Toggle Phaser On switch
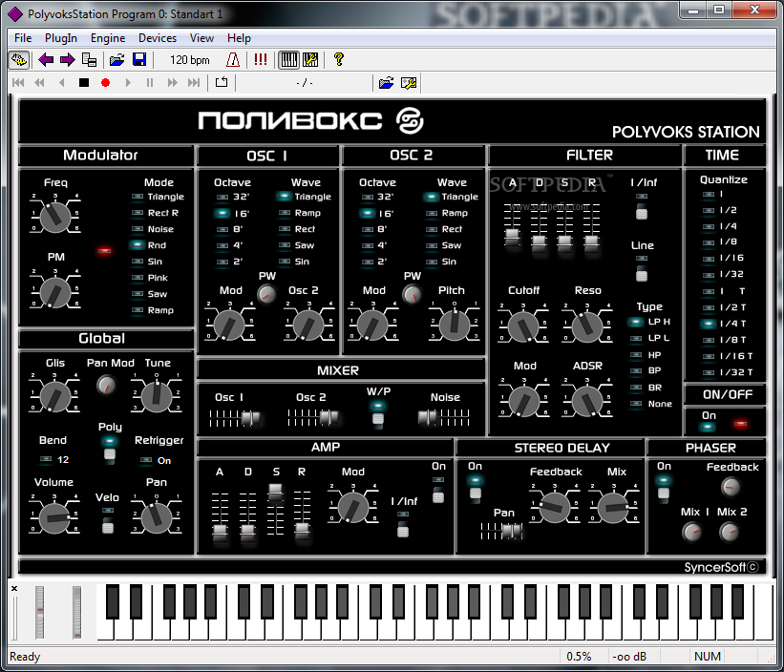 point(664,488)
